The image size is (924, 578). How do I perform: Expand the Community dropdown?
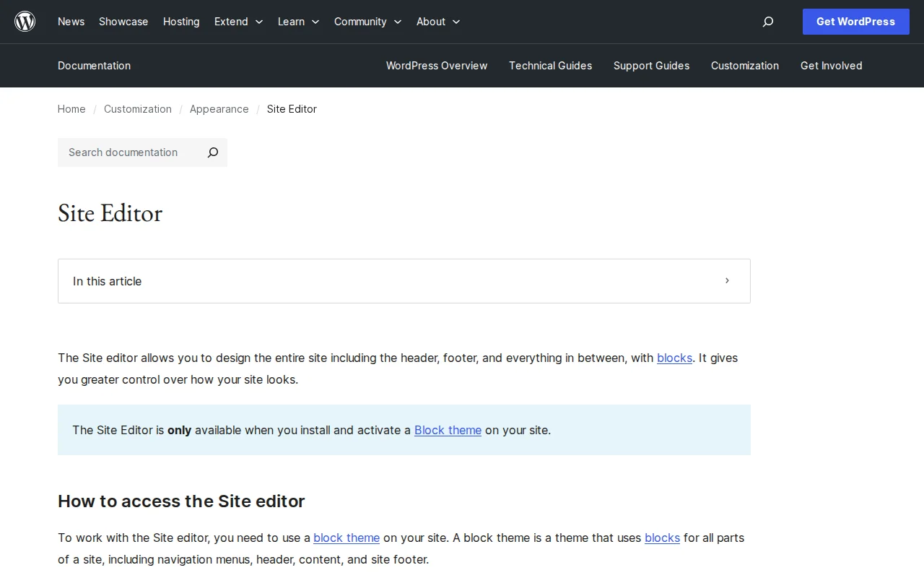tap(367, 22)
